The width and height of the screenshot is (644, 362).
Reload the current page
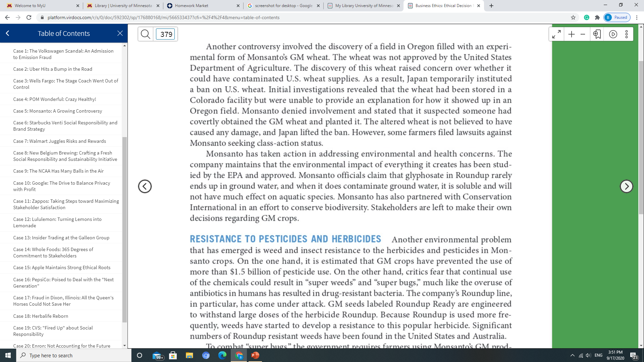[x=29, y=17]
